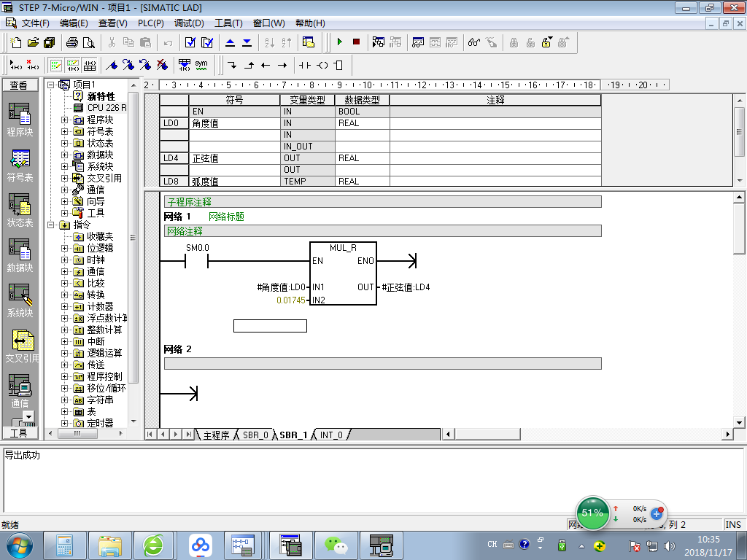This screenshot has height=560, width=747.
Task: Click the glasses program status icon
Action: point(474,42)
